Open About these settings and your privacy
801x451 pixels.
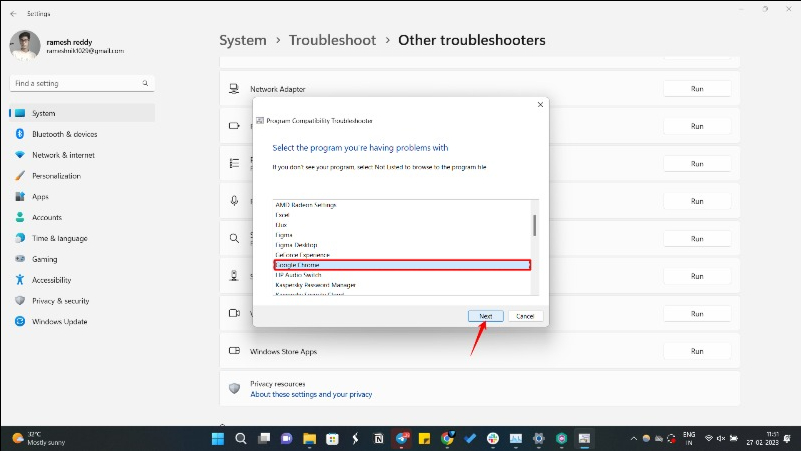311,394
